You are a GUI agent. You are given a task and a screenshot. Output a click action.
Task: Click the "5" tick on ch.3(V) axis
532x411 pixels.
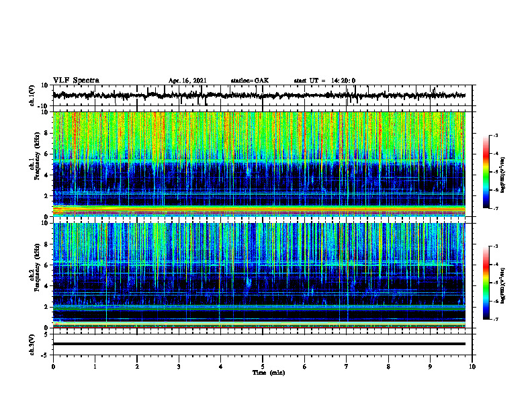47,334
